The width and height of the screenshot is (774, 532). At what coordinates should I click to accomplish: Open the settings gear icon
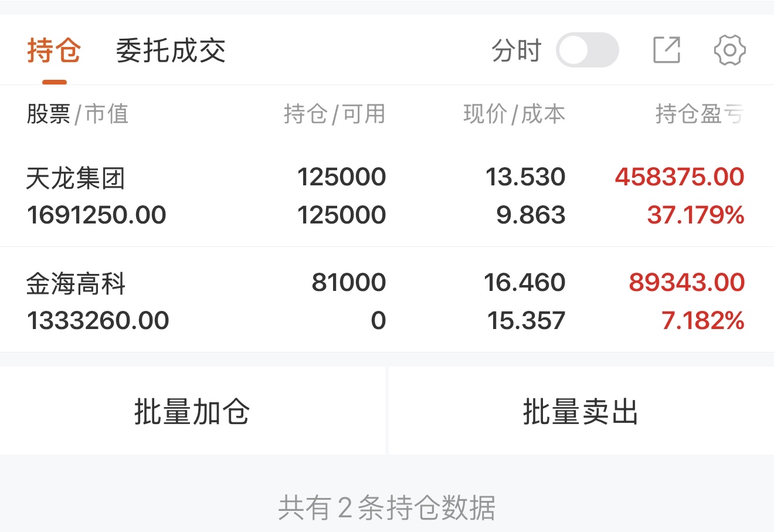[729, 50]
